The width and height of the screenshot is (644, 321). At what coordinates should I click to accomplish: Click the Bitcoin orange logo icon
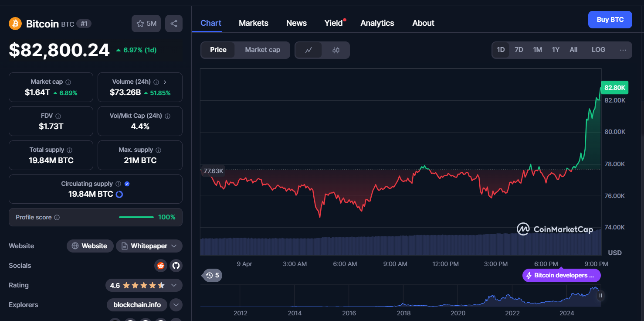tap(15, 24)
